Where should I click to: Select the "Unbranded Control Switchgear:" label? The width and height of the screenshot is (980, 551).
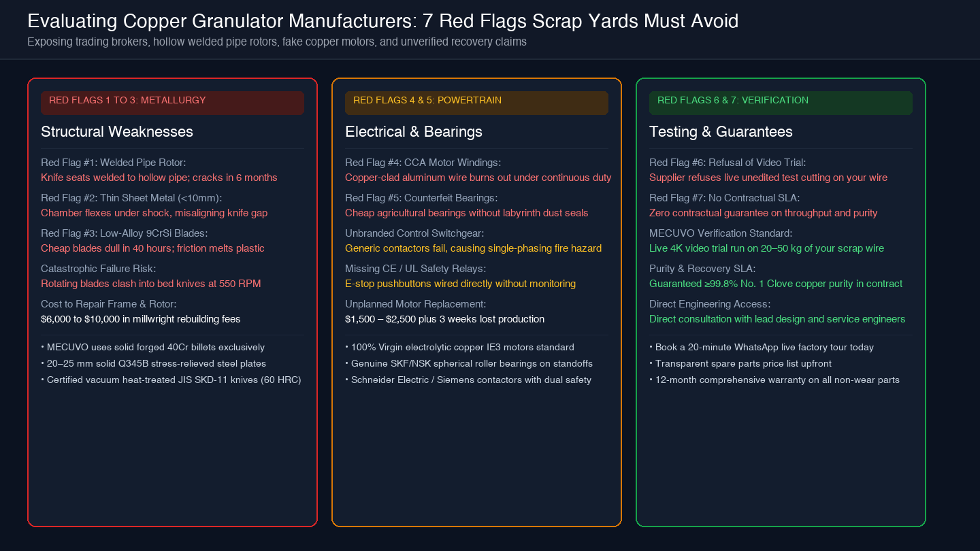pos(414,233)
